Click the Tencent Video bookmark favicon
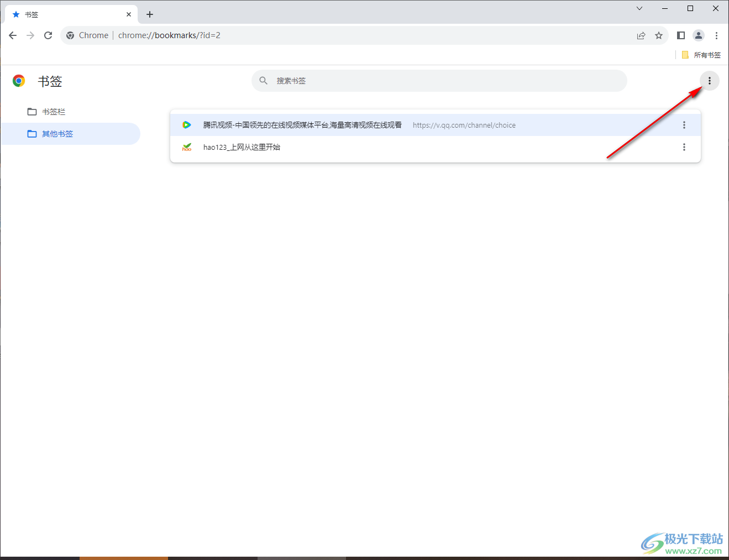 click(x=187, y=125)
